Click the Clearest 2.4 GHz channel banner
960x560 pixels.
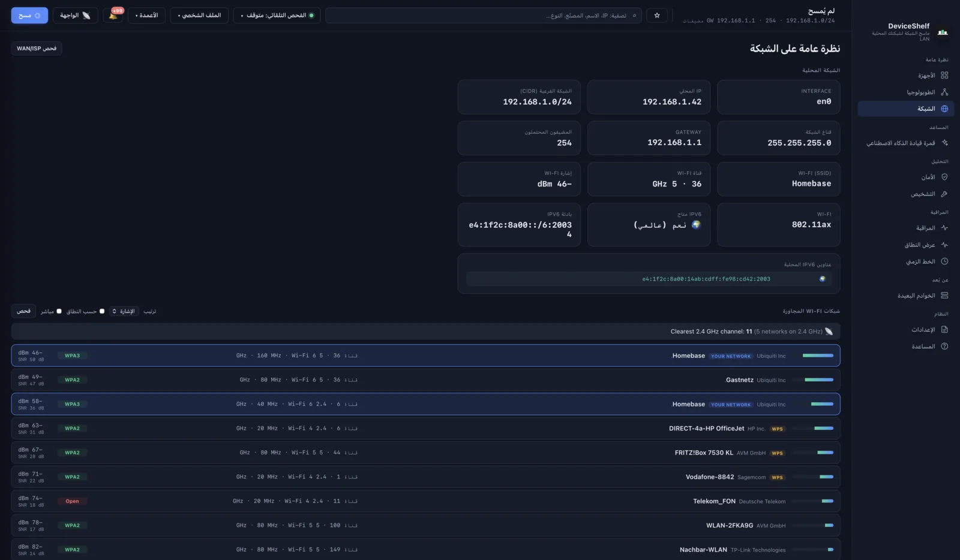[425, 332]
